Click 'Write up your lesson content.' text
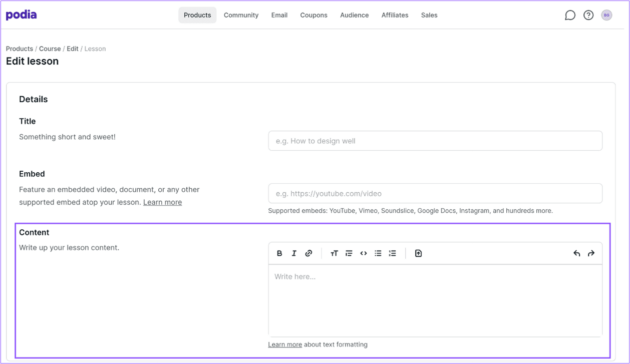The image size is (630, 364). [69, 247]
